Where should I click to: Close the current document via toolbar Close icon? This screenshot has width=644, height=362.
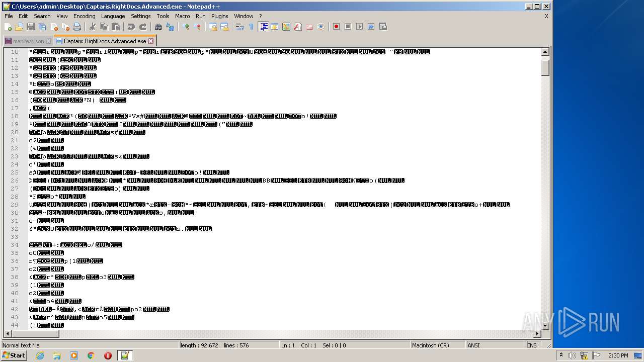[54, 27]
